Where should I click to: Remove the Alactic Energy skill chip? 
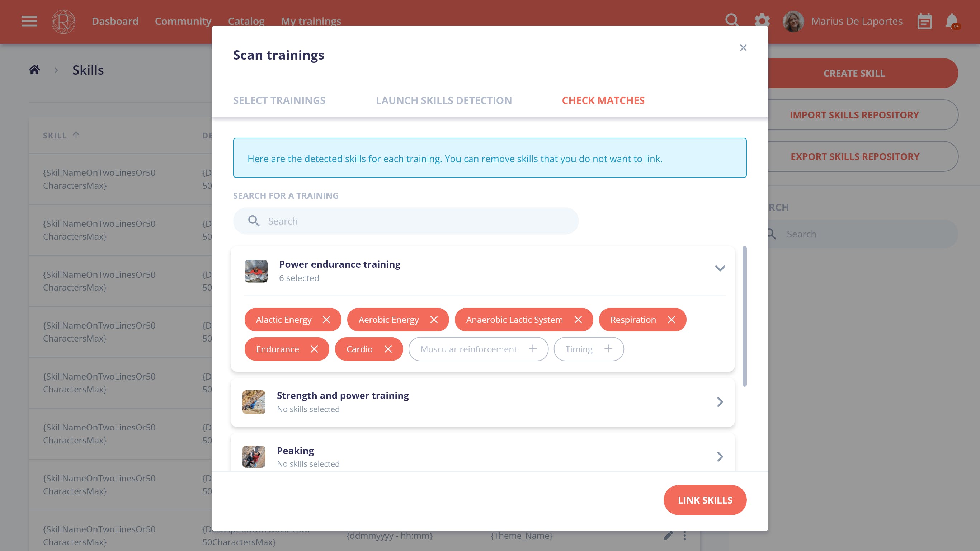326,320
